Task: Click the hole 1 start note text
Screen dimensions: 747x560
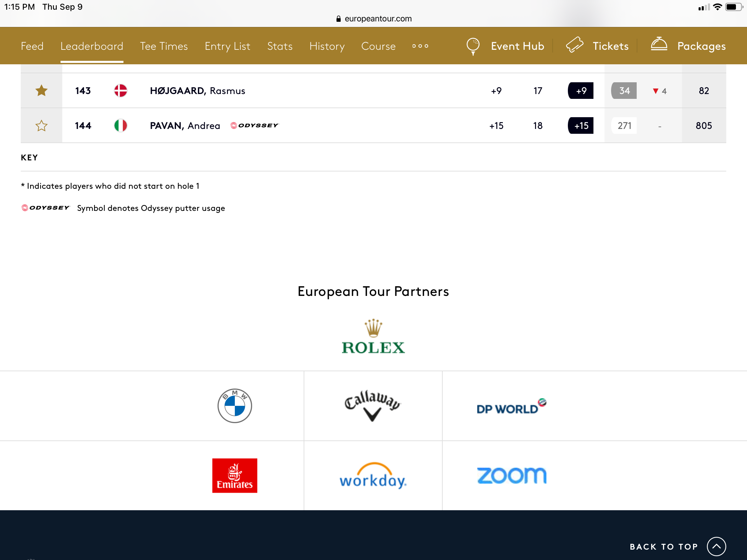Action: coord(110,186)
